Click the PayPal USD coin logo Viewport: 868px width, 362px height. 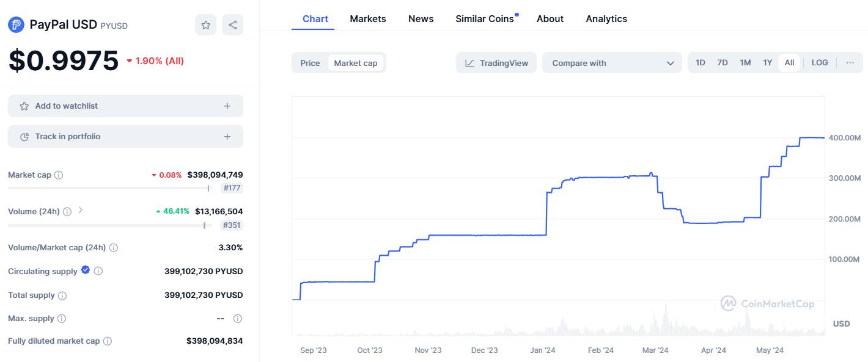16,24
